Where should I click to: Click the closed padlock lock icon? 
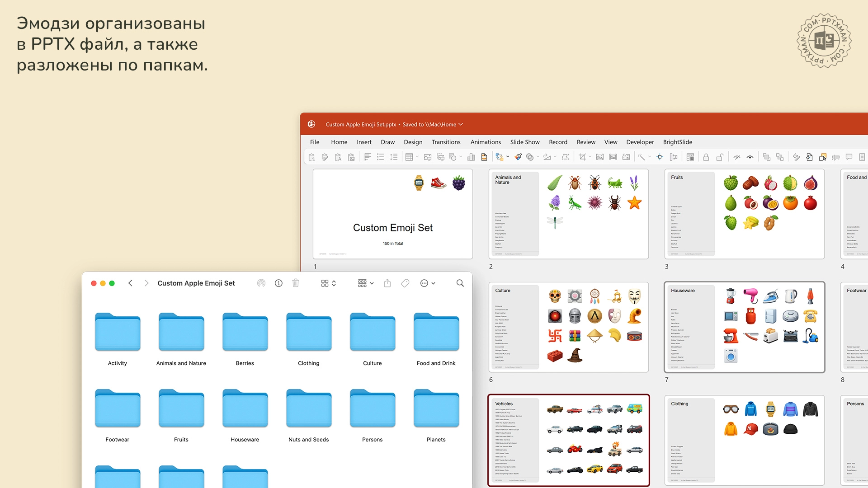click(706, 157)
